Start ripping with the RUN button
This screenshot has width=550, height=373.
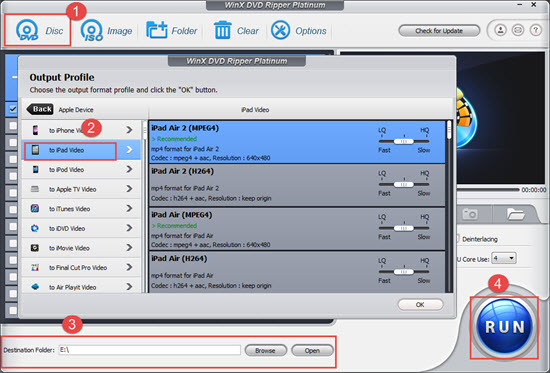(504, 327)
